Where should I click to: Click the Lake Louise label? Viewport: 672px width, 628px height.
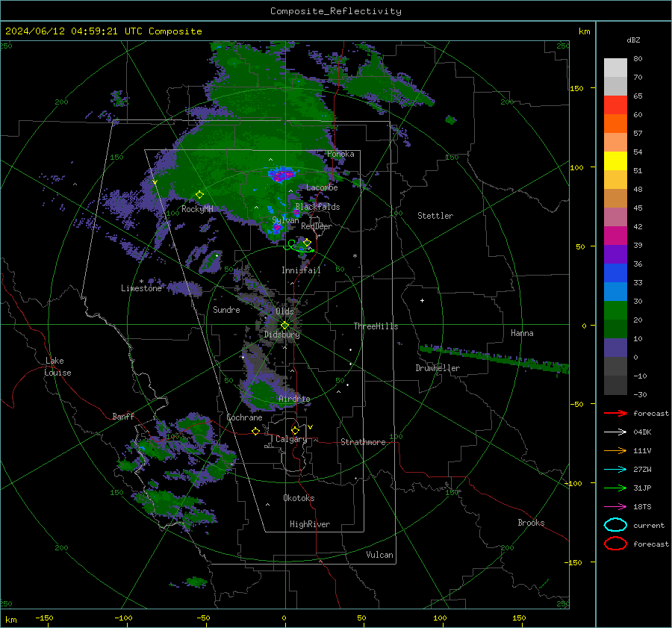(x=57, y=367)
